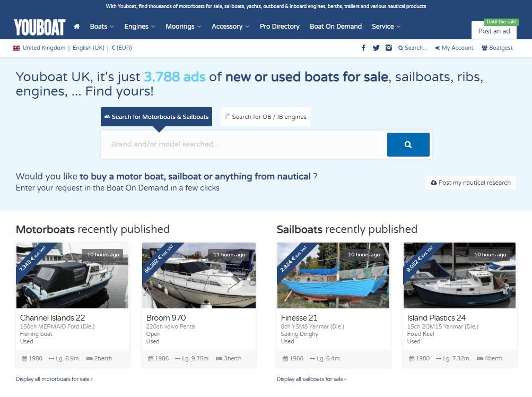Screen dimensions: 532x397
Task: Open My Account link
Action: (x=455, y=48)
